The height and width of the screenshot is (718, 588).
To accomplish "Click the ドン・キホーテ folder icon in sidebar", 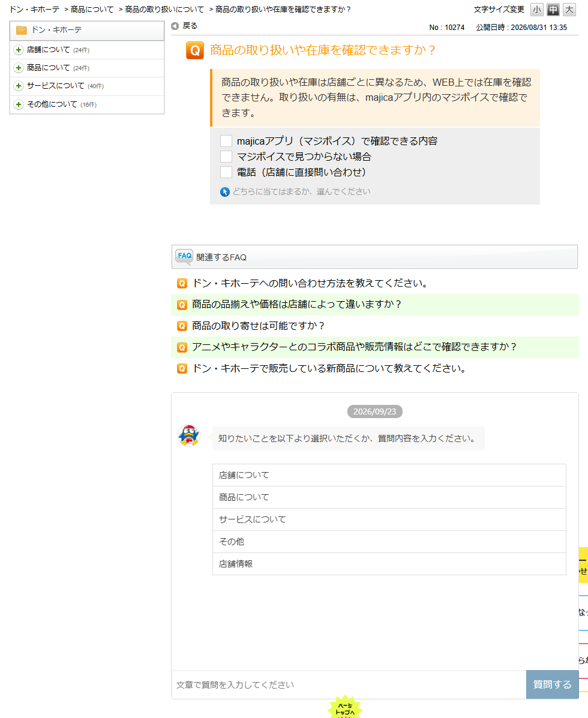I will click(22, 30).
